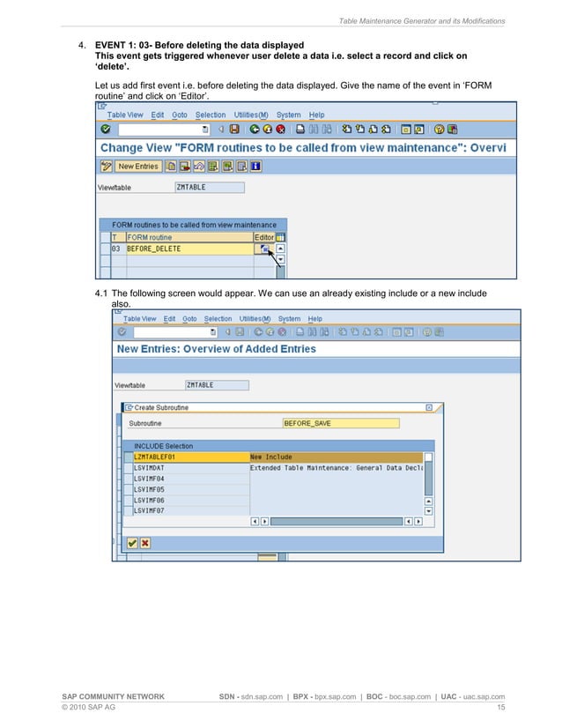Open command field dropdown in New Entries window
This screenshot has height=728, width=562.
coord(213,332)
